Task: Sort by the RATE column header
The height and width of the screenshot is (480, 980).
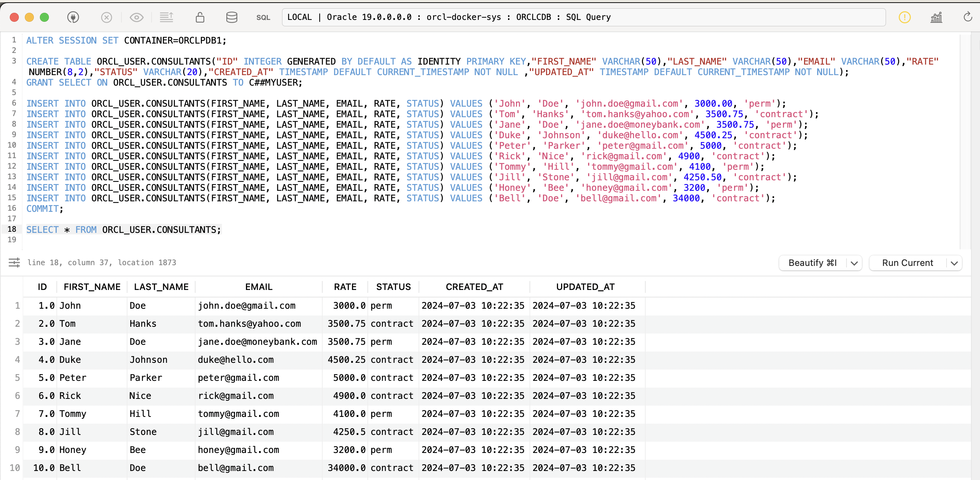Action: (x=345, y=287)
